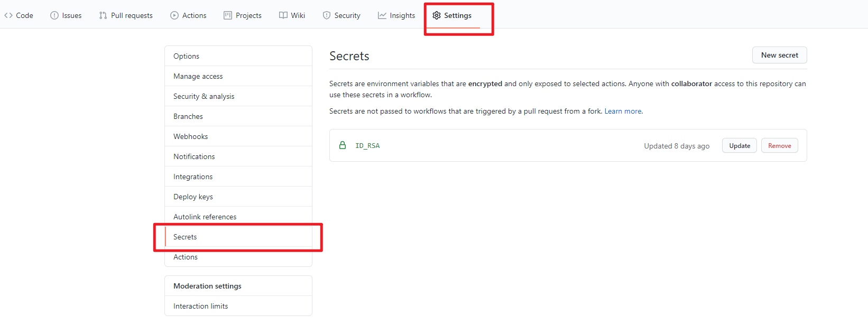This screenshot has height=334, width=868.
Task: Click the Issues circle icon
Action: (54, 15)
